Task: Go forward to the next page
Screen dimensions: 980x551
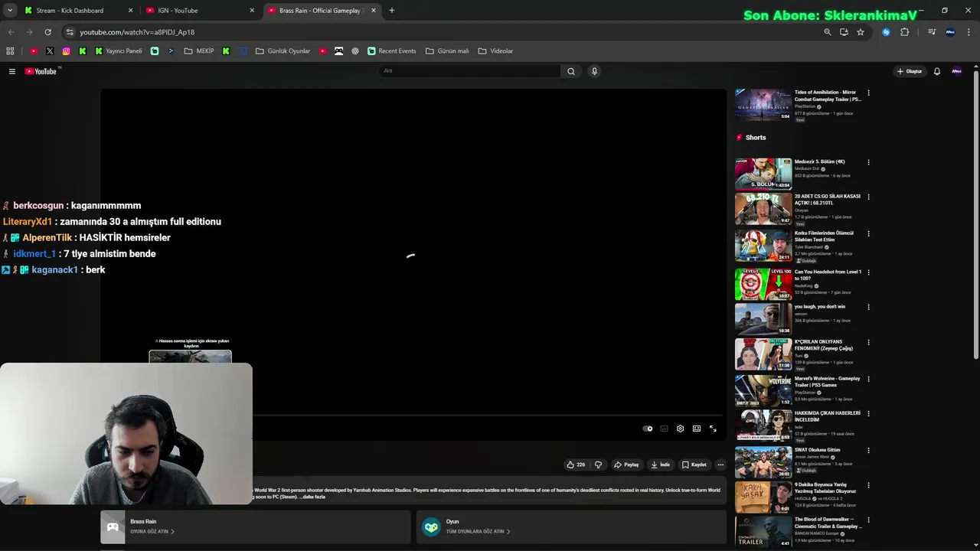Action: coord(29,32)
